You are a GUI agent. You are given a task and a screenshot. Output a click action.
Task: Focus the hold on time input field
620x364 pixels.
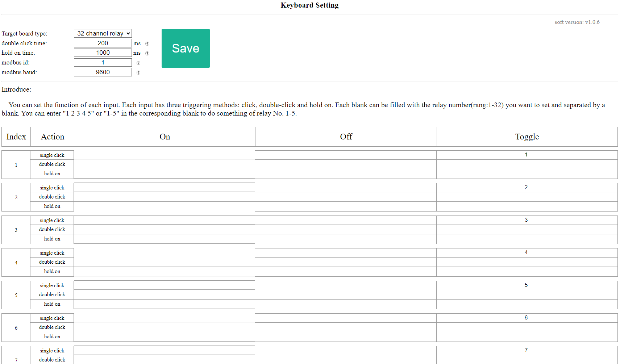click(103, 53)
